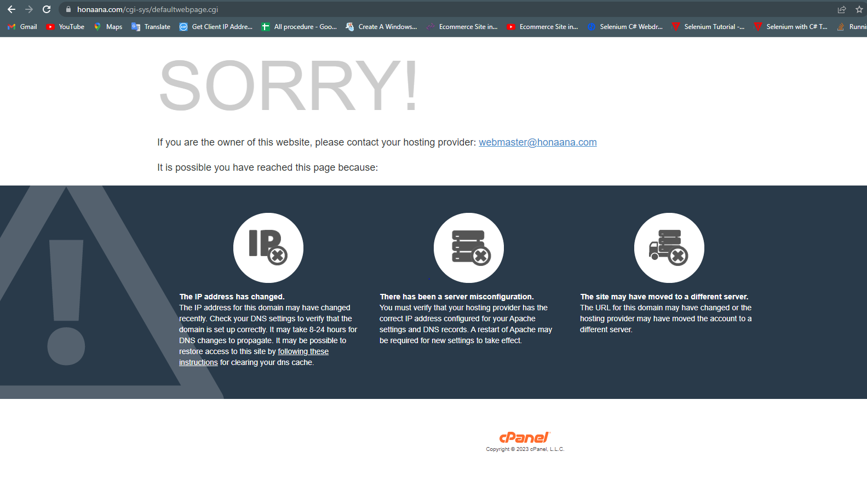Click the browser back arrow
Viewport: 867px width, 504px height.
coord(11,9)
